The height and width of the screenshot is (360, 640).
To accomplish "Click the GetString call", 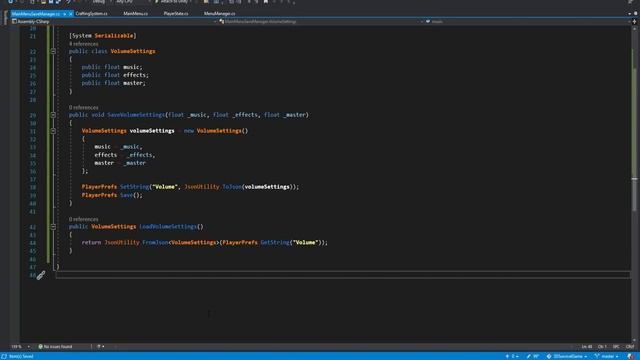I will (275, 242).
